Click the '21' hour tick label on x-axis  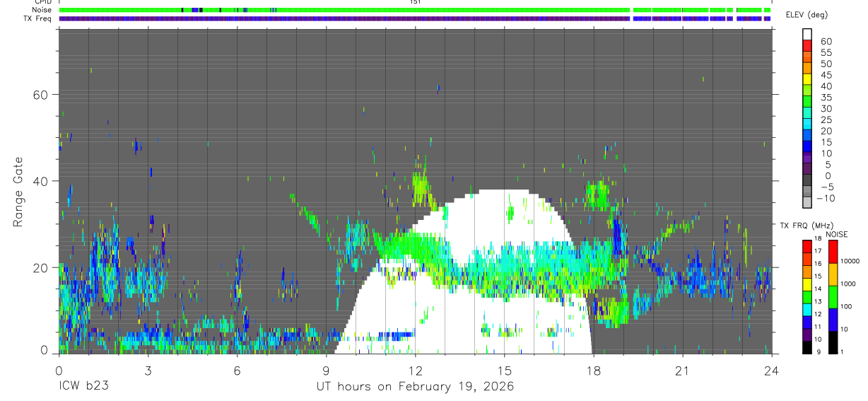(682, 370)
